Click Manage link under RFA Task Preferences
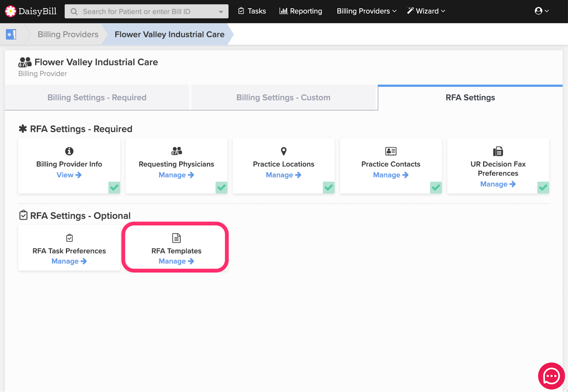 pos(69,261)
